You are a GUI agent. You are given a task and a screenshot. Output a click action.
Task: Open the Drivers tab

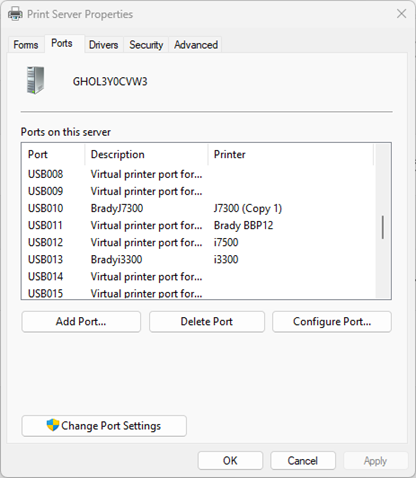coord(103,45)
